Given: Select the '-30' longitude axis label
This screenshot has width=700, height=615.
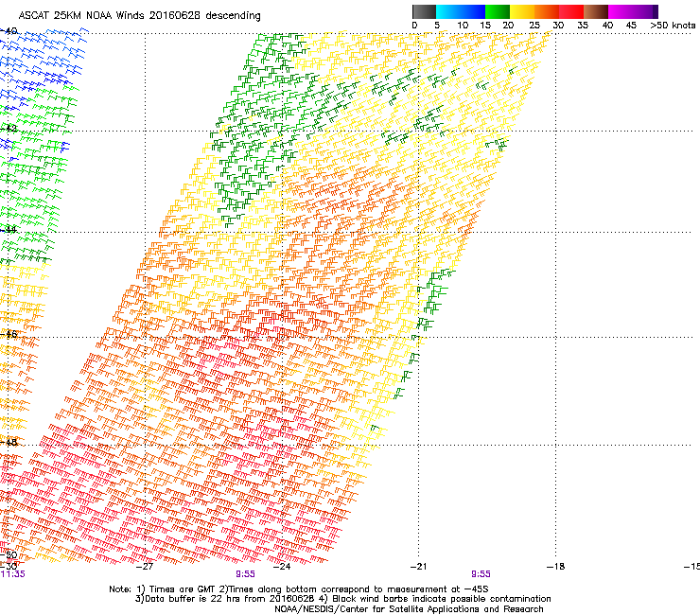Looking at the screenshot, I should (9, 567).
